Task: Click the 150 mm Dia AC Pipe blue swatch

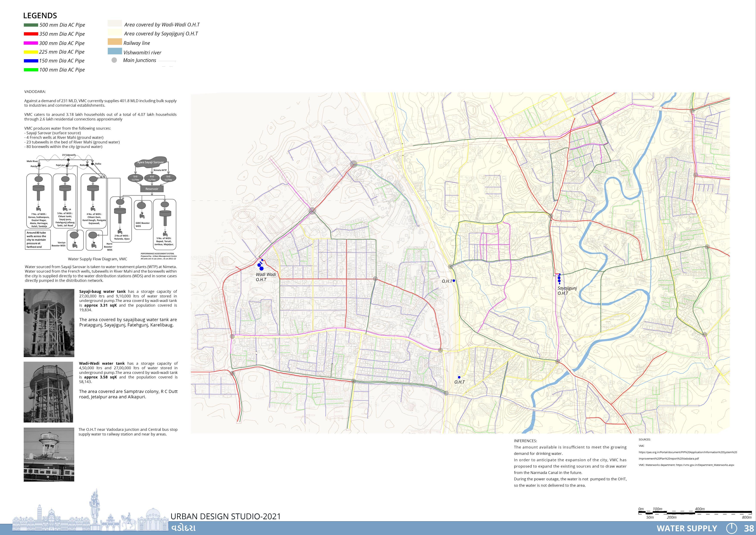Action: (31, 61)
